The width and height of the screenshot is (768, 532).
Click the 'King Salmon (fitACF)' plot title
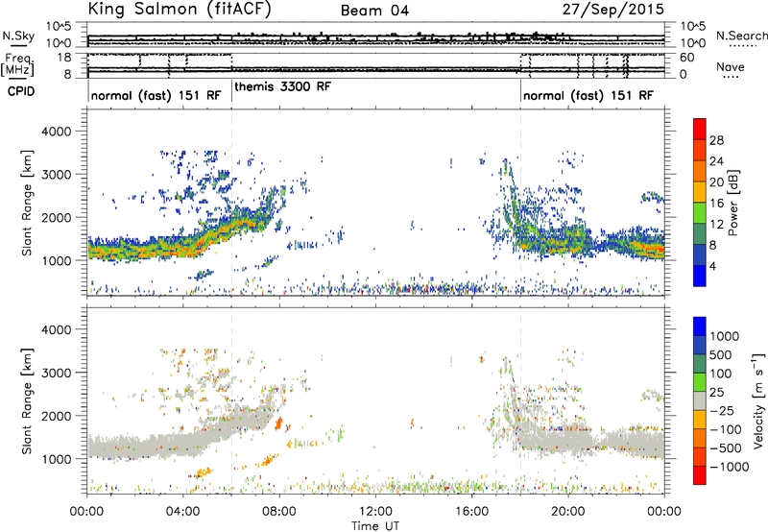[180, 10]
